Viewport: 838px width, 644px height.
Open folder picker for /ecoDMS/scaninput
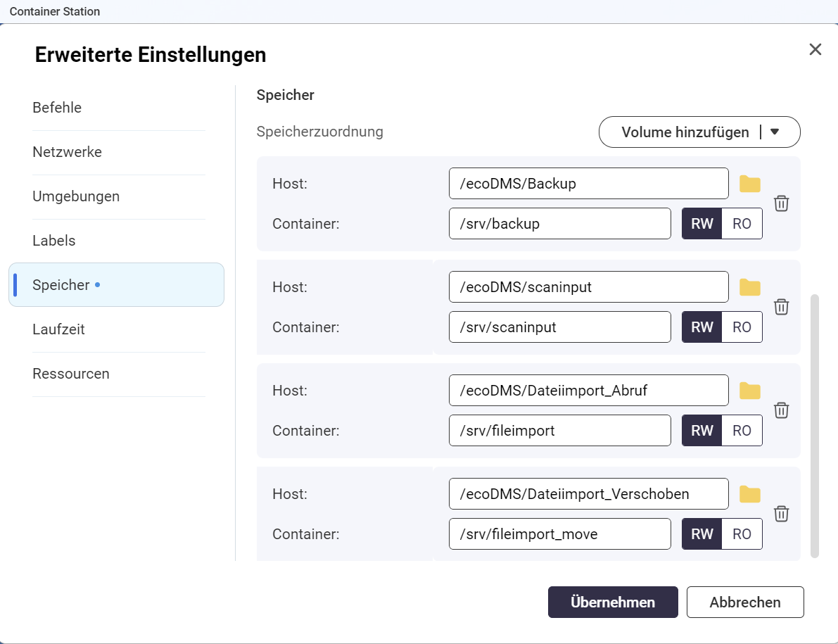coord(750,287)
